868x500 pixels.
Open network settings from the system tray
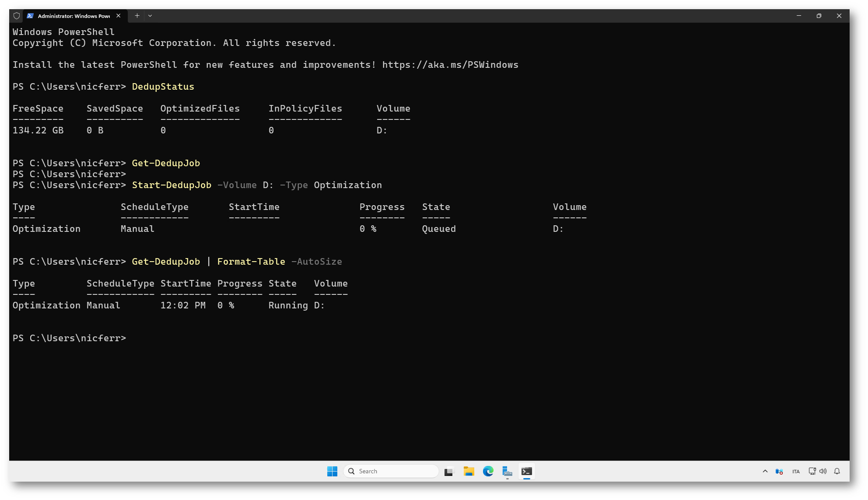pyautogui.click(x=812, y=471)
